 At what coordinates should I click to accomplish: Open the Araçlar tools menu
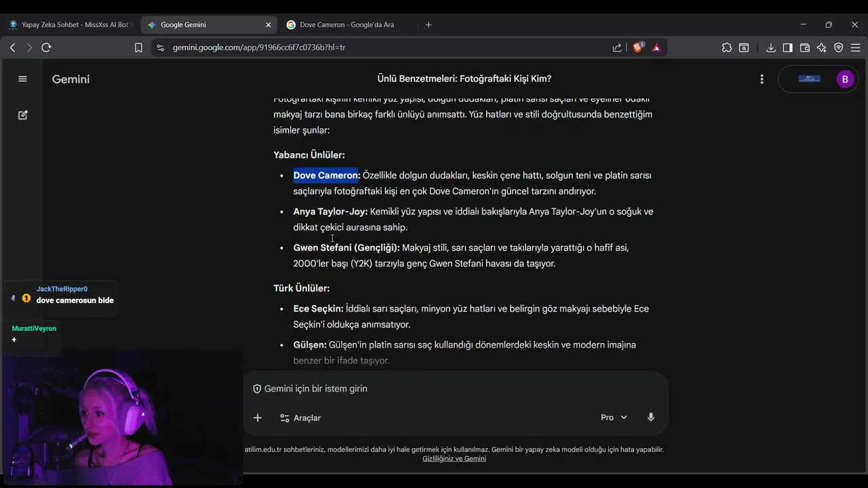point(300,418)
